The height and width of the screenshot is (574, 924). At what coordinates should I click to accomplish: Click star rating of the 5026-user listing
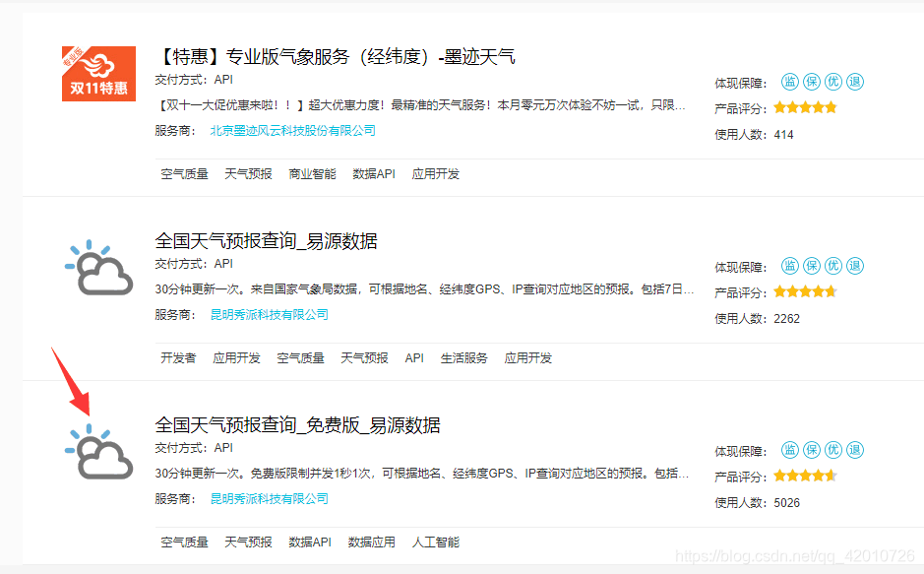pos(805,476)
